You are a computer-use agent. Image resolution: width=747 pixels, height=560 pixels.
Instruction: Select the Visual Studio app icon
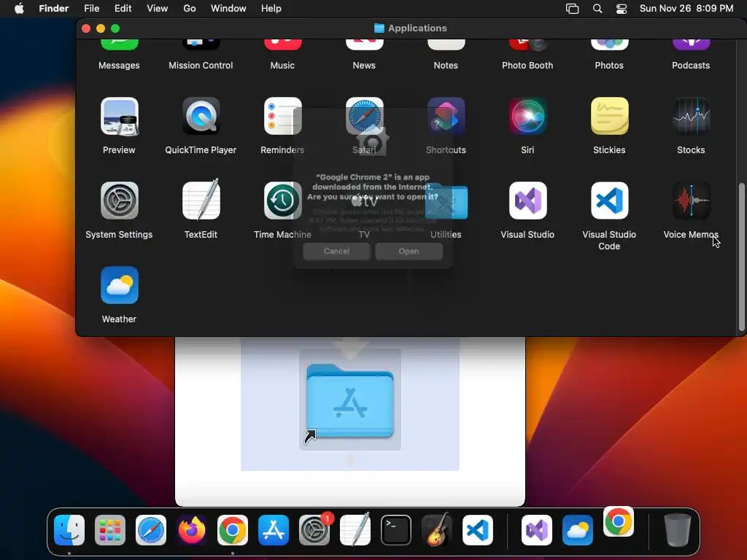tap(527, 201)
